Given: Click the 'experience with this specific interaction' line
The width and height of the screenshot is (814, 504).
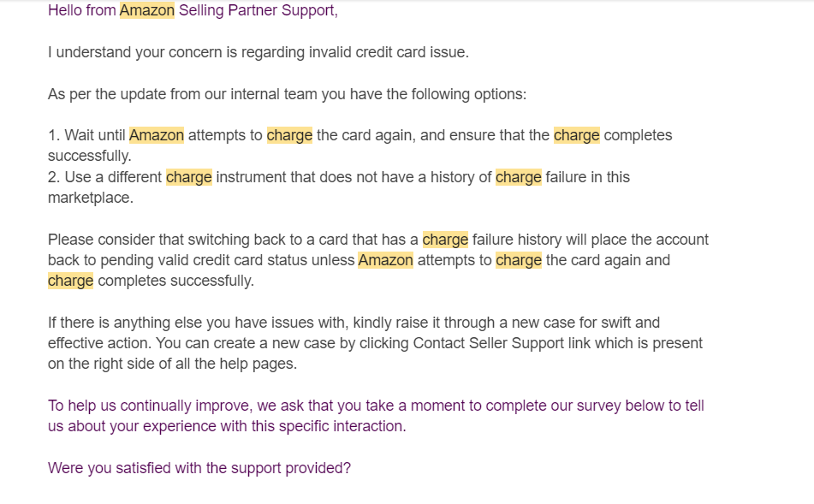Looking at the screenshot, I should point(227,426).
